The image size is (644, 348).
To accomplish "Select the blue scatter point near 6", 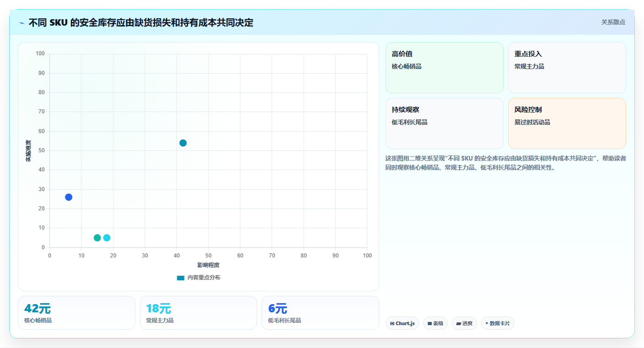I will point(69,197).
